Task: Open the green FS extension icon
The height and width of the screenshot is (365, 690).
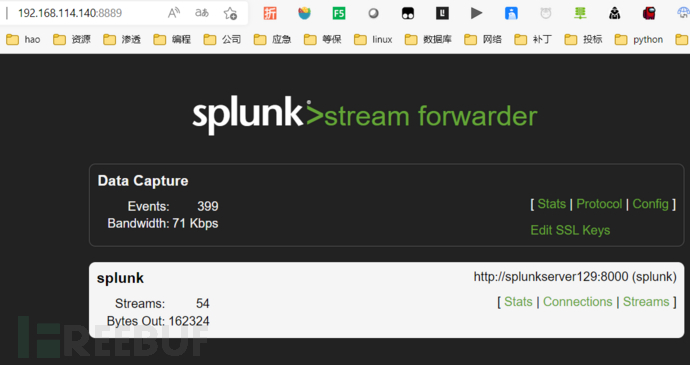Action: 339,13
